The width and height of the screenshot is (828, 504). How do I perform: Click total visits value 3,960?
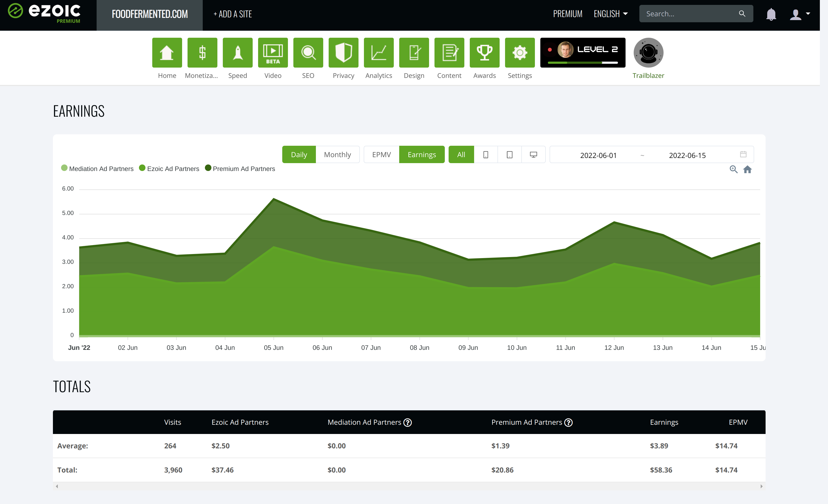[x=173, y=470]
